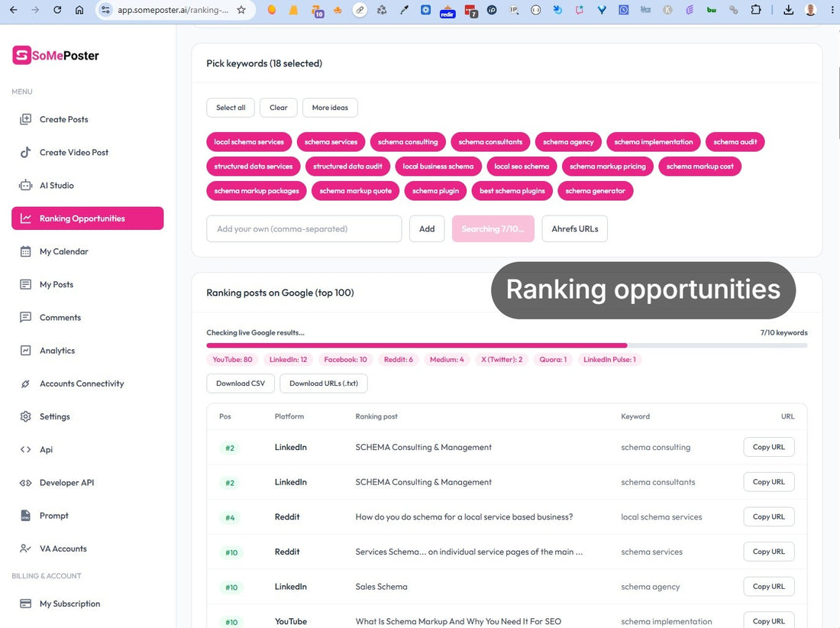The width and height of the screenshot is (840, 628).
Task: Deselect the 'local schema services' keyword chip
Action: click(249, 142)
